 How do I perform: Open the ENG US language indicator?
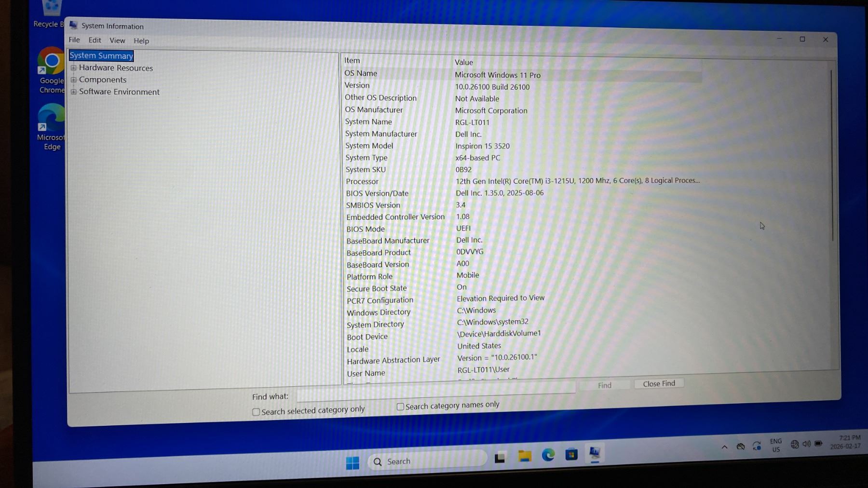pos(776,445)
